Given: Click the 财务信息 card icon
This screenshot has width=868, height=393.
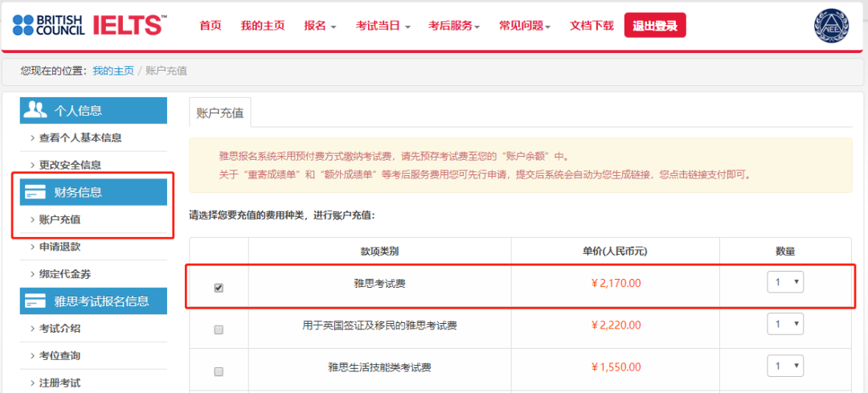Looking at the screenshot, I should pyautogui.click(x=35, y=193).
